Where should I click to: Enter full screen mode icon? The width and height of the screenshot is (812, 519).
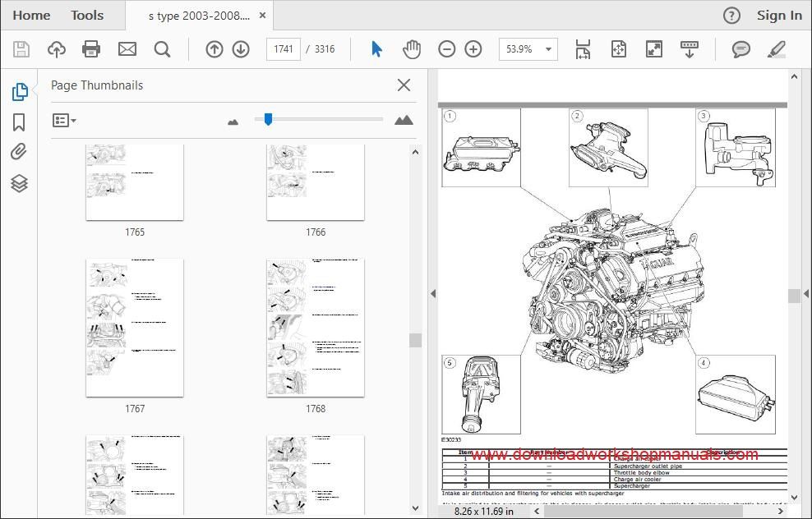[654, 49]
